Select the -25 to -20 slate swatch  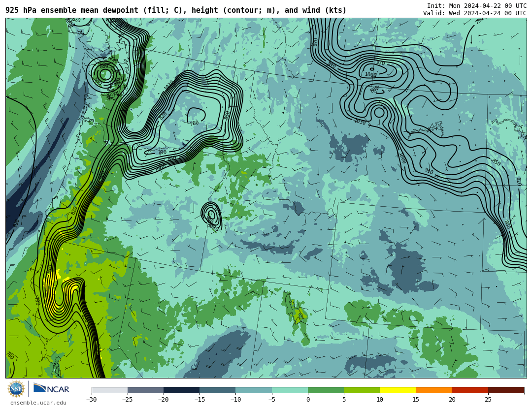(x=145, y=390)
